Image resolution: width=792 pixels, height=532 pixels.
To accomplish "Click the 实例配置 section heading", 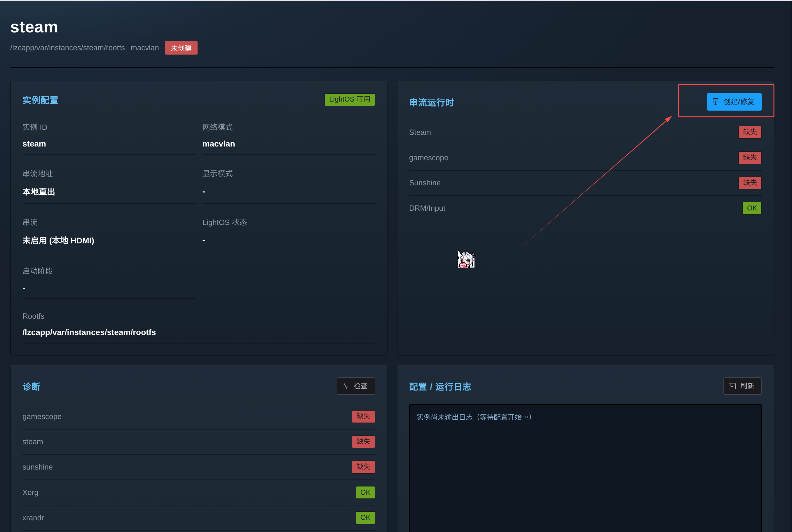I will (40, 100).
